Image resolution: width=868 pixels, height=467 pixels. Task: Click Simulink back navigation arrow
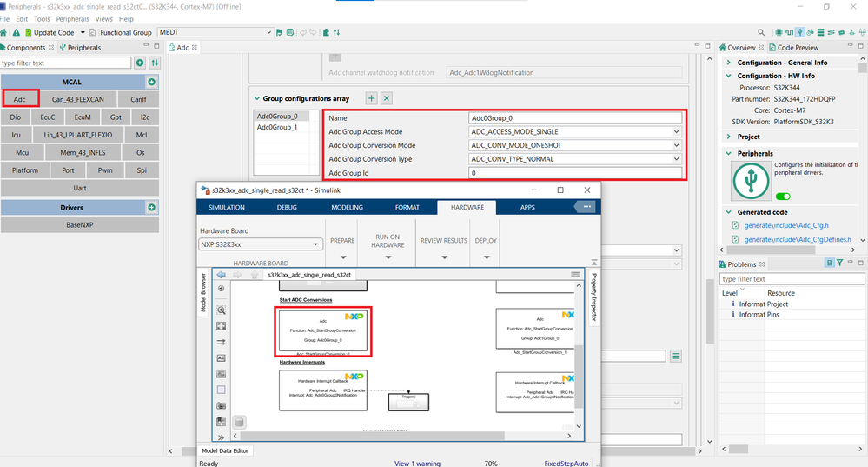(x=222, y=275)
